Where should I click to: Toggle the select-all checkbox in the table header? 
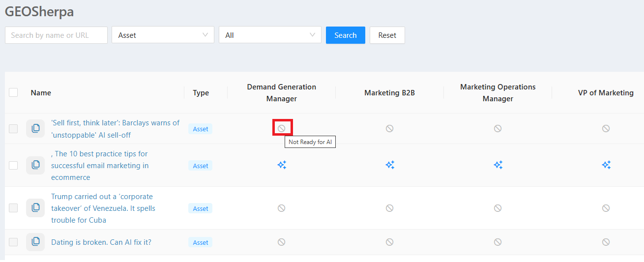point(13,92)
